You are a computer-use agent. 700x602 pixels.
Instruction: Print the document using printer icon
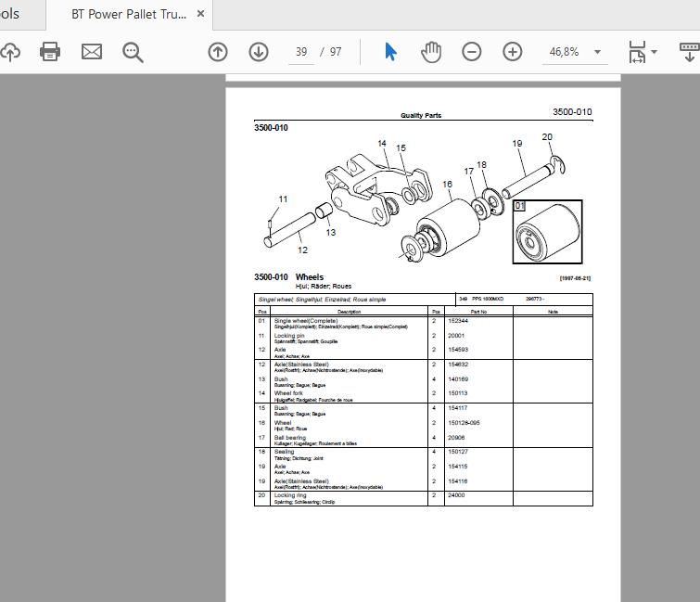50,52
